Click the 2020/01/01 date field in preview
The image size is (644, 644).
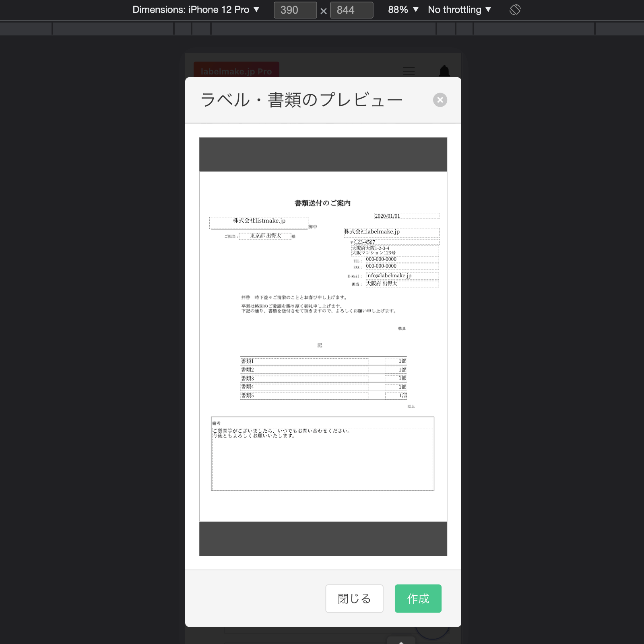tap(407, 216)
